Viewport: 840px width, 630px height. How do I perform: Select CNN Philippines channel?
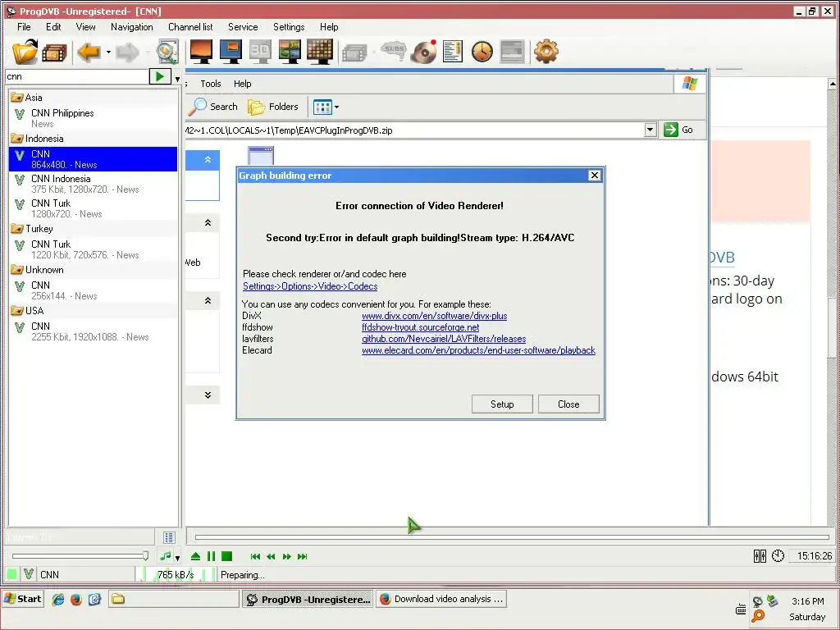[x=94, y=118]
